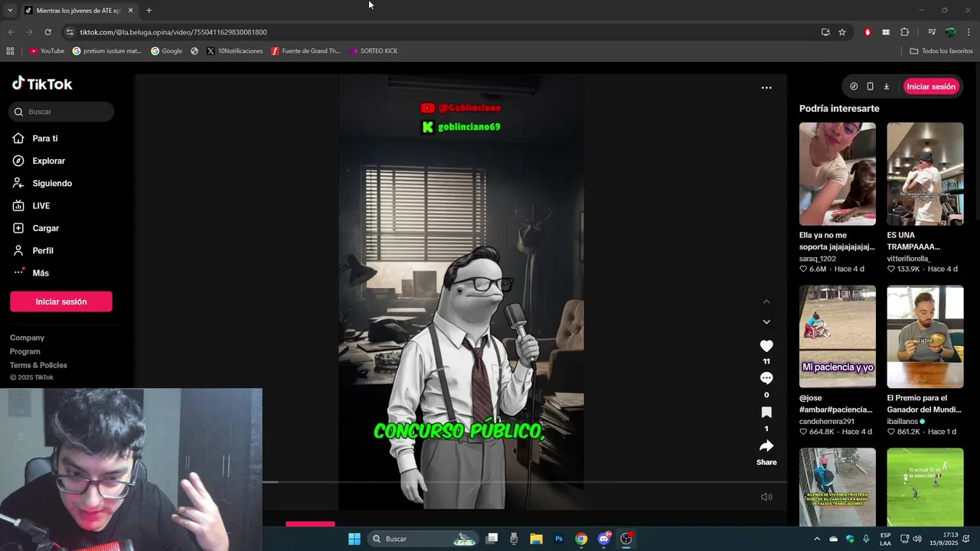
Task: Open the Todos los favoritos folder
Action: point(941,51)
